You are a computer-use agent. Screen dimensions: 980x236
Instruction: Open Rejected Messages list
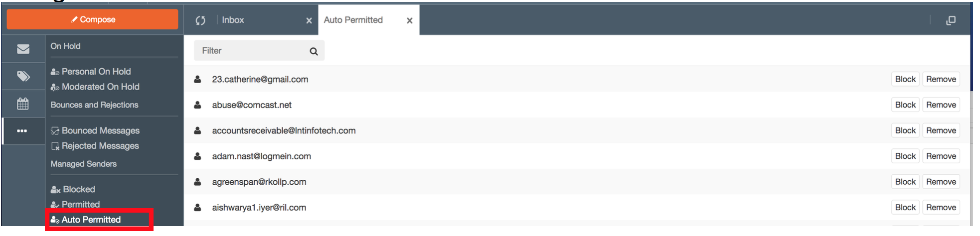point(100,146)
